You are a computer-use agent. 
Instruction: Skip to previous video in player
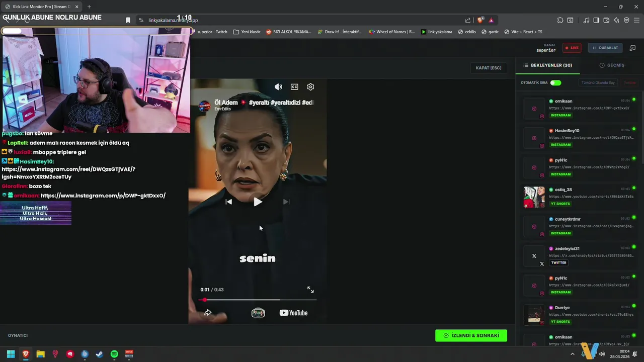point(229,202)
